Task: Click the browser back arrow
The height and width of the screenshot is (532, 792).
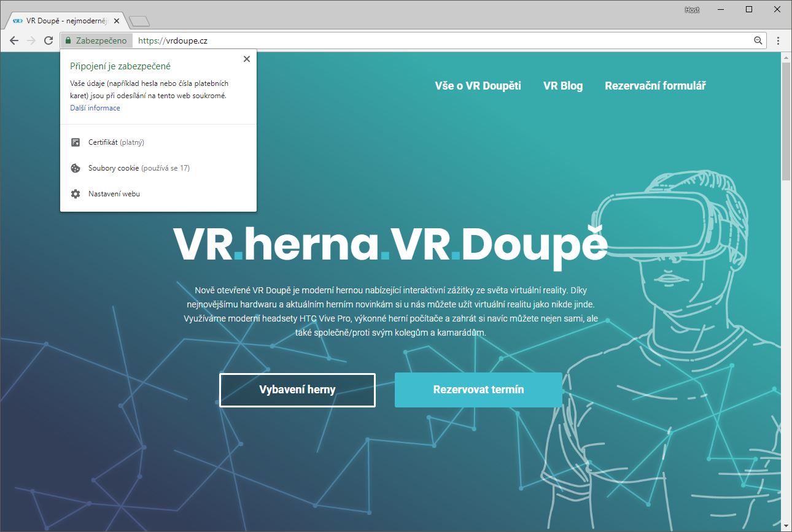Action: pyautogui.click(x=14, y=40)
